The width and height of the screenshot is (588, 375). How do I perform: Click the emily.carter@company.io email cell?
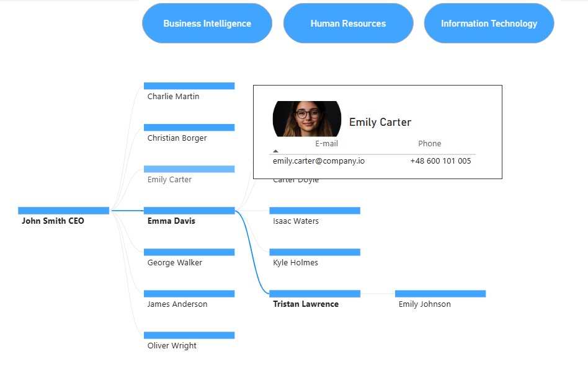tap(319, 161)
